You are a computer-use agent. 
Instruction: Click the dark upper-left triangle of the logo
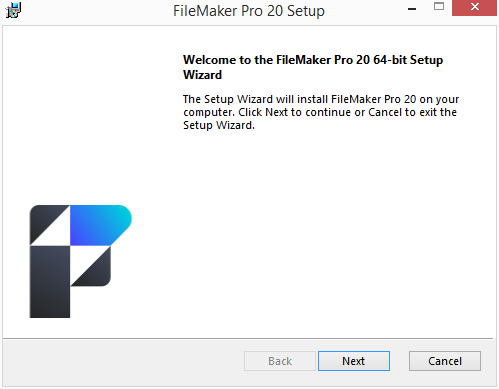tap(43, 219)
